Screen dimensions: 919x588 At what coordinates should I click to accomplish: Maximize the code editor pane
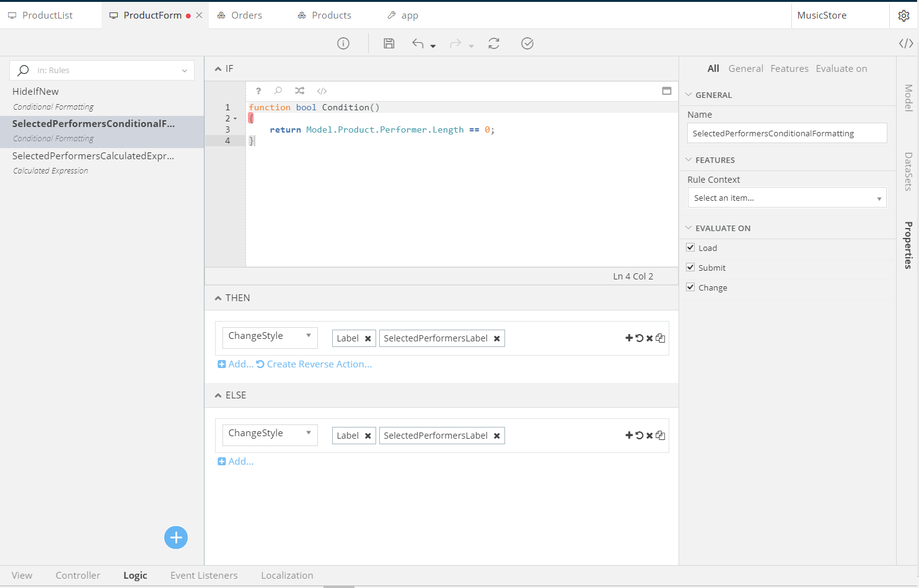(x=667, y=91)
